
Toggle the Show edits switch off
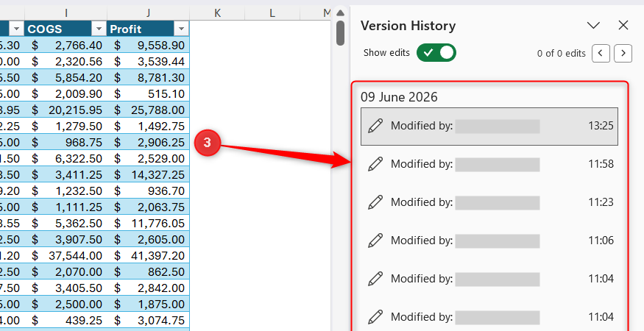coord(436,52)
